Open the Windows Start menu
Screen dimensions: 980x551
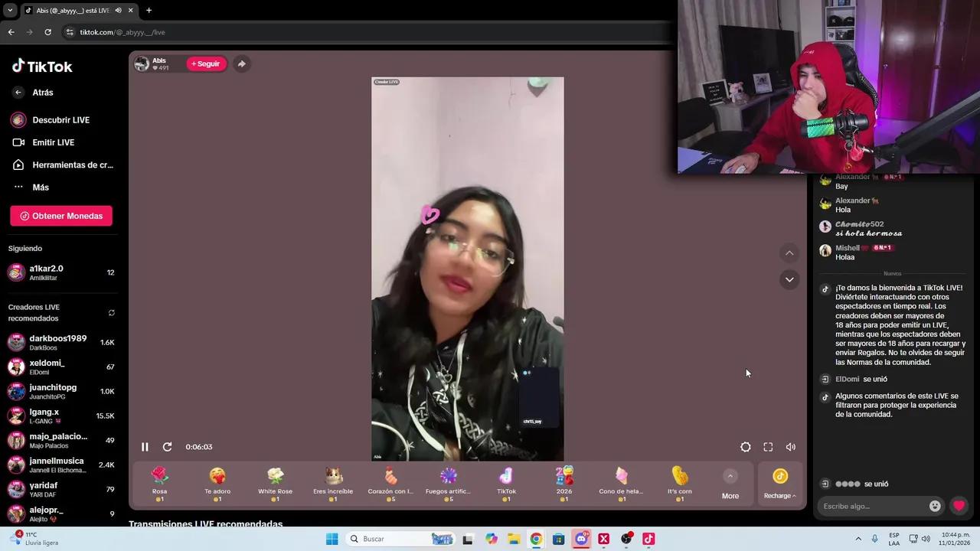point(332,539)
